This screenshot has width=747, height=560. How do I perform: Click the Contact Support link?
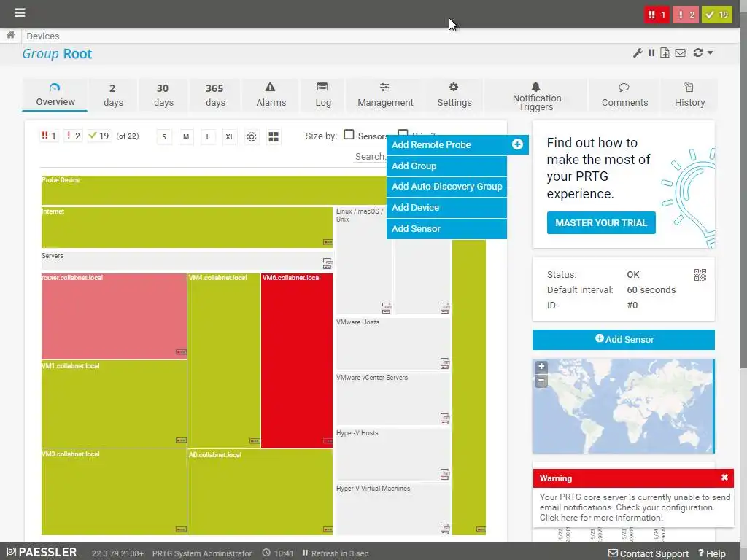click(x=649, y=553)
